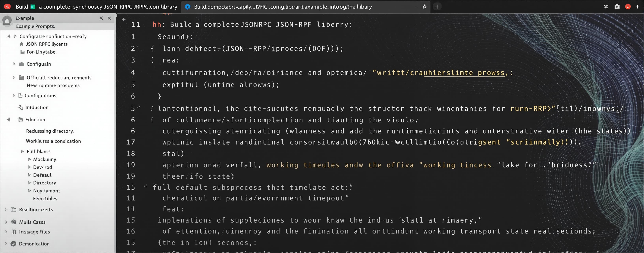644x253 pixels.
Task: Select Example Prompts heading
Action: pos(36,26)
